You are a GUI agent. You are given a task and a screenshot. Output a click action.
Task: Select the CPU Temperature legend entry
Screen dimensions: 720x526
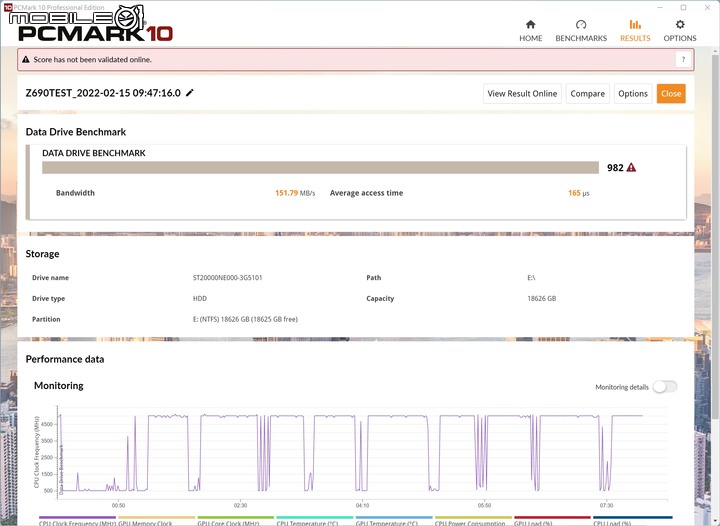pyautogui.click(x=315, y=521)
